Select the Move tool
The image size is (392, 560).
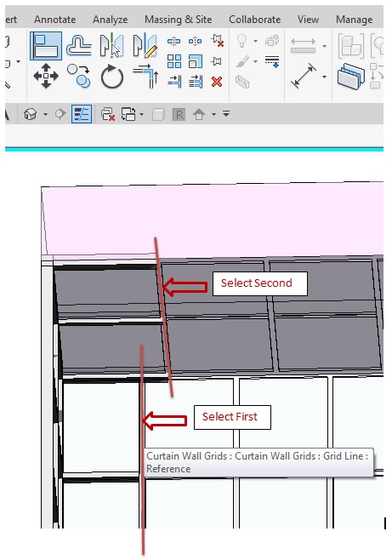pyautogui.click(x=46, y=76)
